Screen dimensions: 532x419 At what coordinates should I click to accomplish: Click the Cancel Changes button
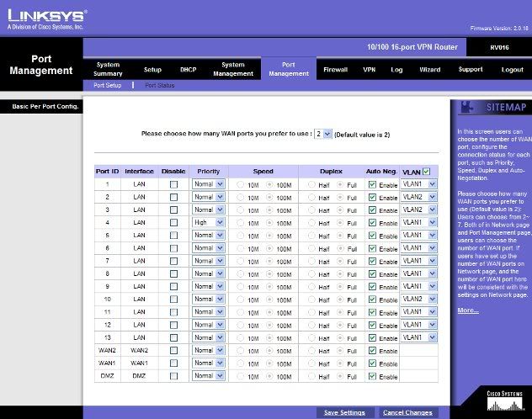pos(407,413)
